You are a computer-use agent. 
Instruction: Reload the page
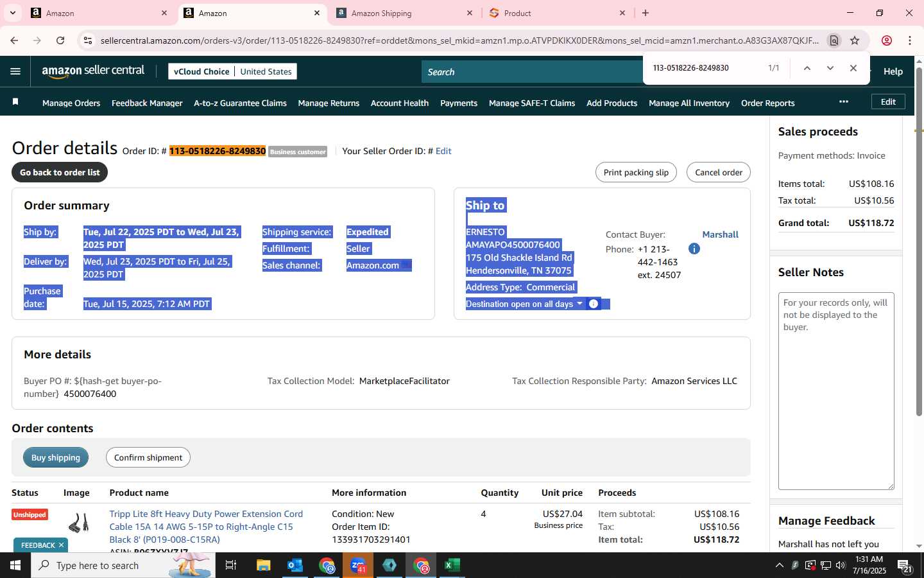coord(60,40)
